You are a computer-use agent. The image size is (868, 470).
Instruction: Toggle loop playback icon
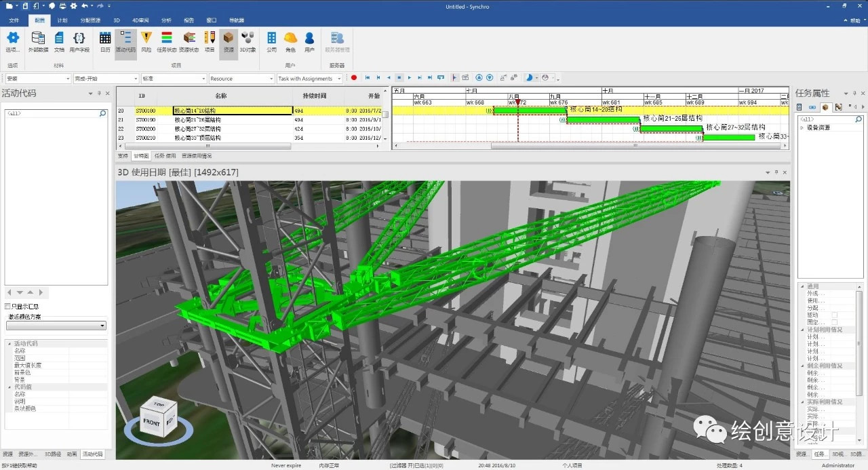441,78
